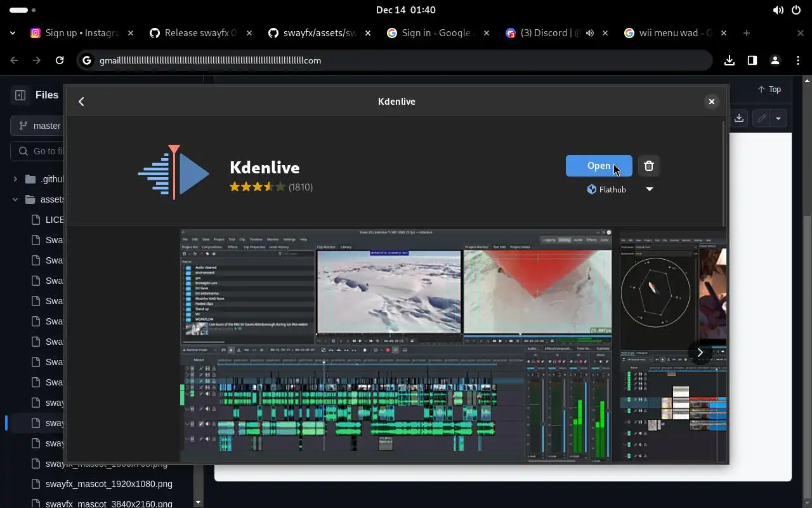The height and width of the screenshot is (508, 812).
Task: Click the partially visible second Kdenlive screenshot
Action: click(x=673, y=345)
